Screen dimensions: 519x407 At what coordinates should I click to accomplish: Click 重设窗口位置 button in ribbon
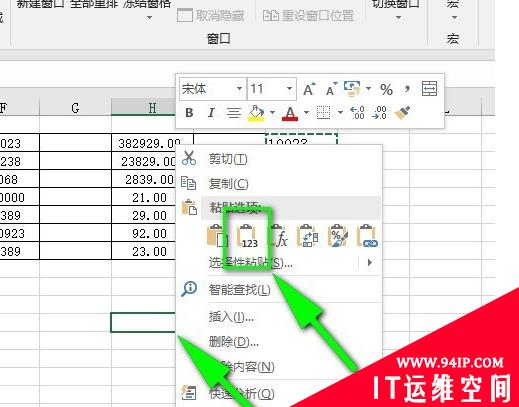point(308,16)
